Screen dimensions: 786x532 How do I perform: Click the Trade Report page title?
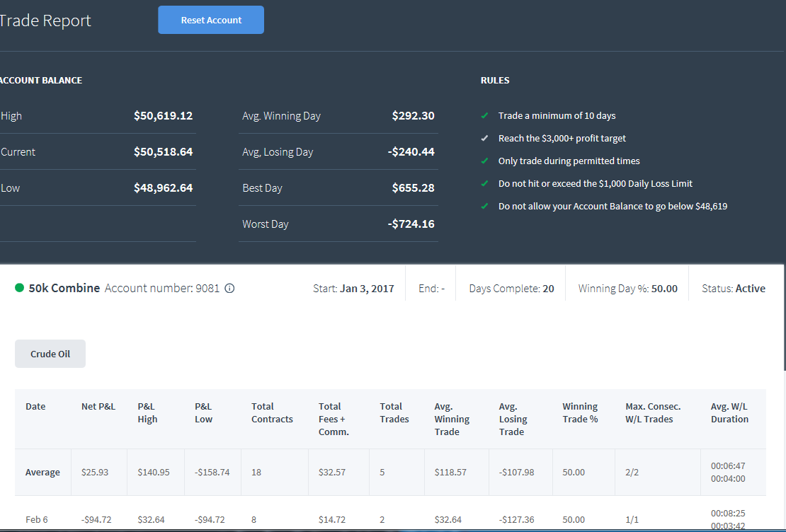pos(45,20)
